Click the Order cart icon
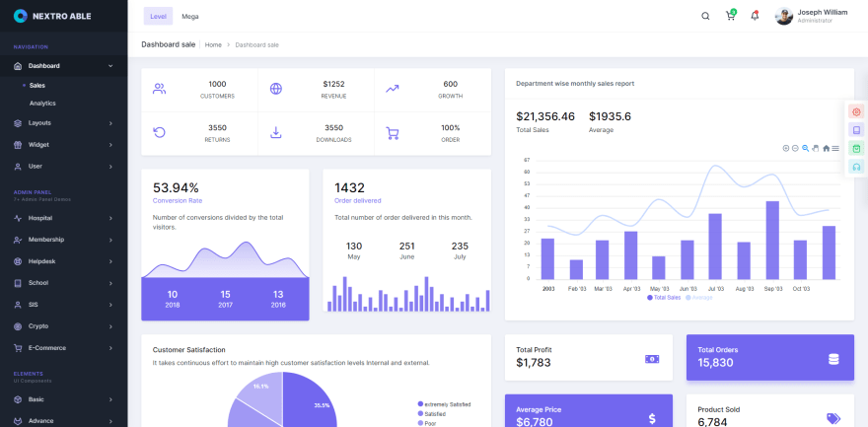868x427 pixels. (x=393, y=133)
